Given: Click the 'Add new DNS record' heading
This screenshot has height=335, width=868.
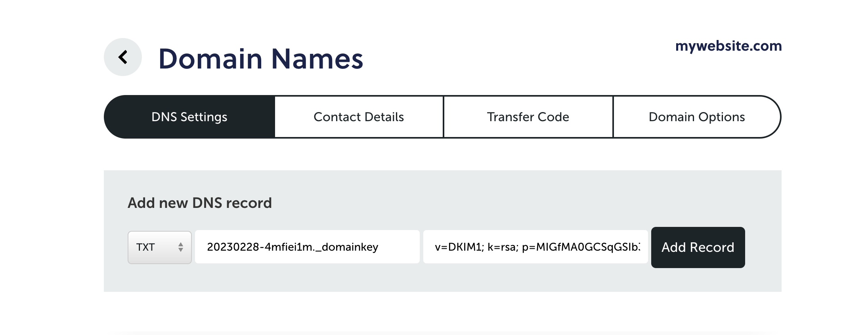Looking at the screenshot, I should 200,203.
